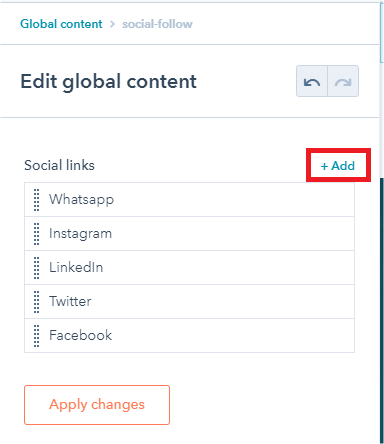The image size is (384, 444).
Task: Click the undo arrow icon
Action: pyautogui.click(x=312, y=82)
